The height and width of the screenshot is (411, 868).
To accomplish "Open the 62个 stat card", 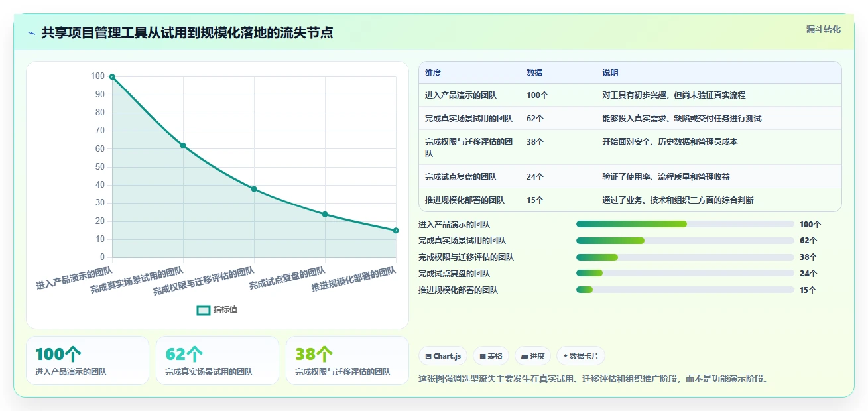I will coord(217,361).
